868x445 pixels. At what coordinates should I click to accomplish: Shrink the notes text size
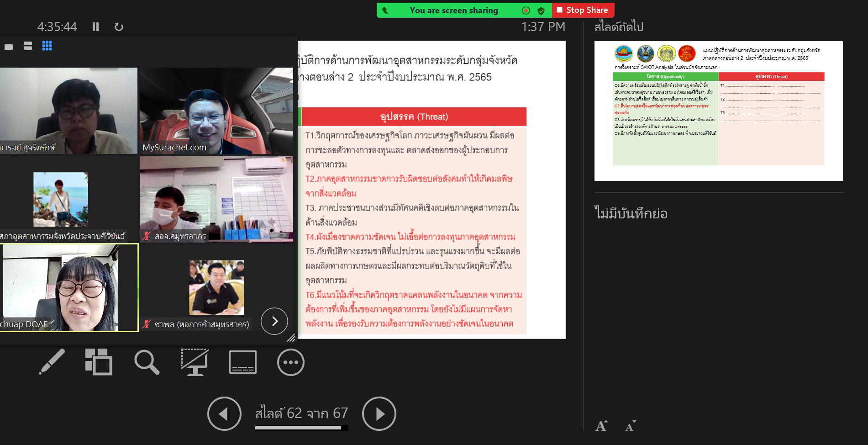(630, 426)
